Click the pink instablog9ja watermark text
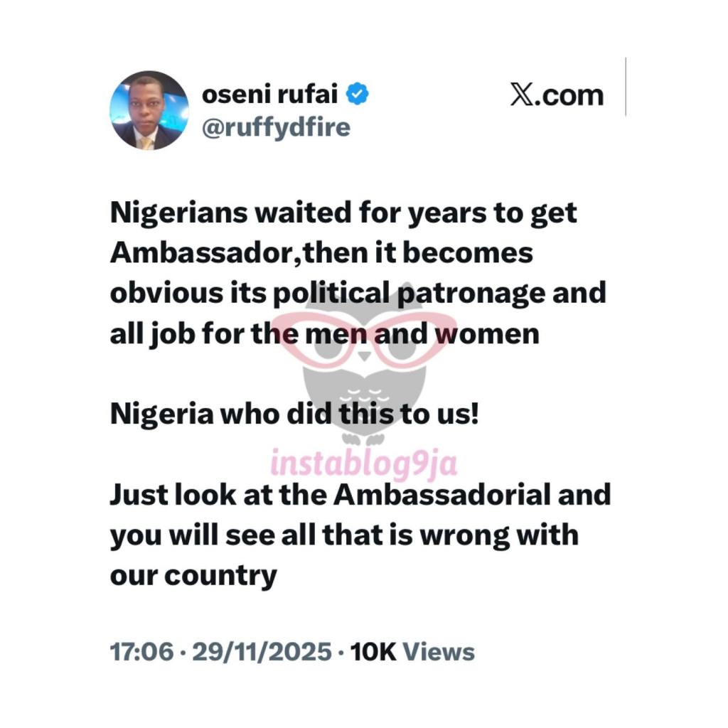 tap(364, 464)
